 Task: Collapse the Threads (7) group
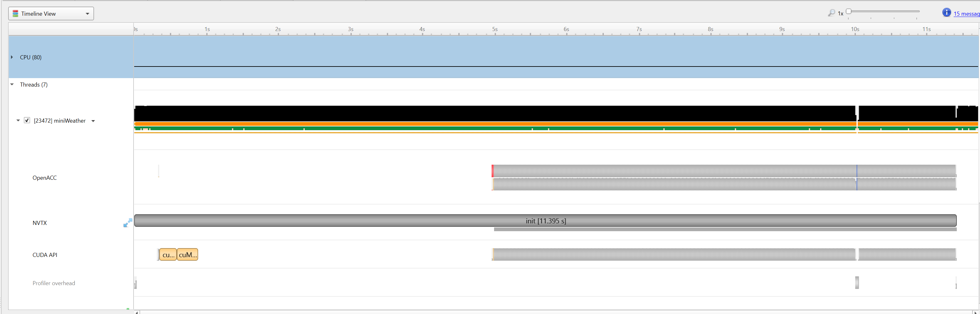[12, 84]
